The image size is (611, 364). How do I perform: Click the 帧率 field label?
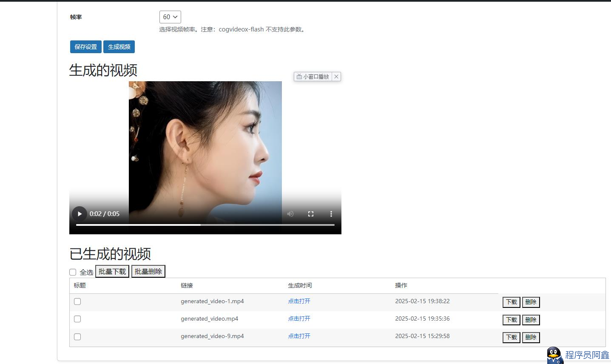[76, 17]
